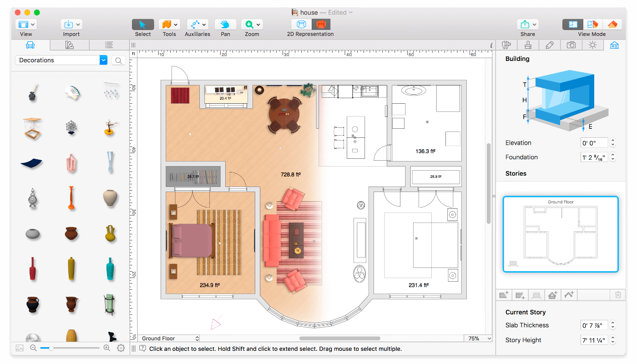Toggle outline 2D representation style
Image resolution: width=637 pixels, height=364 pixels.
301,25
